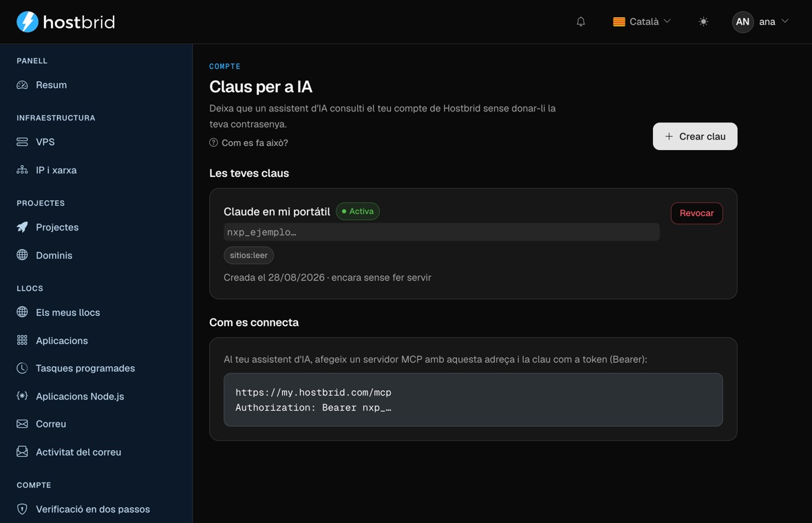Click the Crear clau button
The image size is (812, 523).
(695, 136)
